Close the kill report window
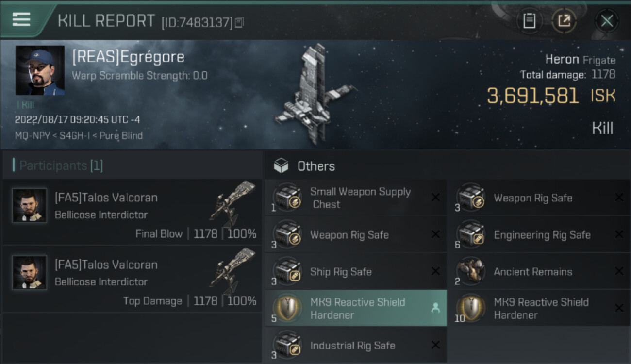 607,21
